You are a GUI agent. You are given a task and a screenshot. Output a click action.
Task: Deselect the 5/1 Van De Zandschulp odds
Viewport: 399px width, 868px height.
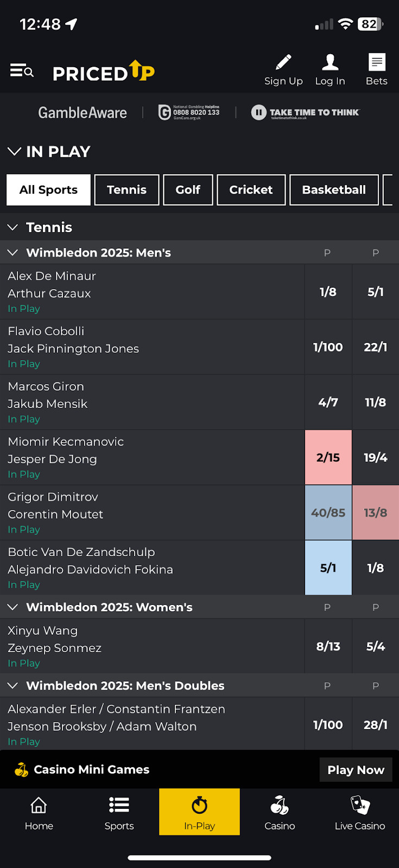[328, 568]
